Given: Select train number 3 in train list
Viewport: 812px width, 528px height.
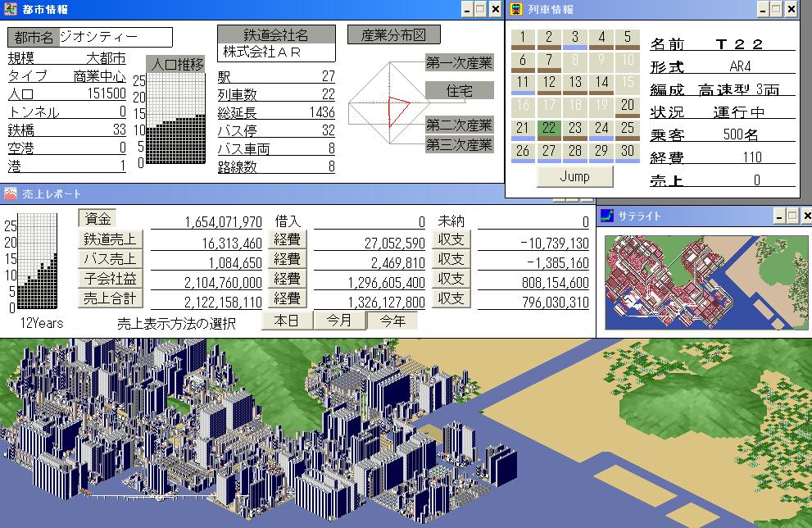Looking at the screenshot, I should click(575, 39).
